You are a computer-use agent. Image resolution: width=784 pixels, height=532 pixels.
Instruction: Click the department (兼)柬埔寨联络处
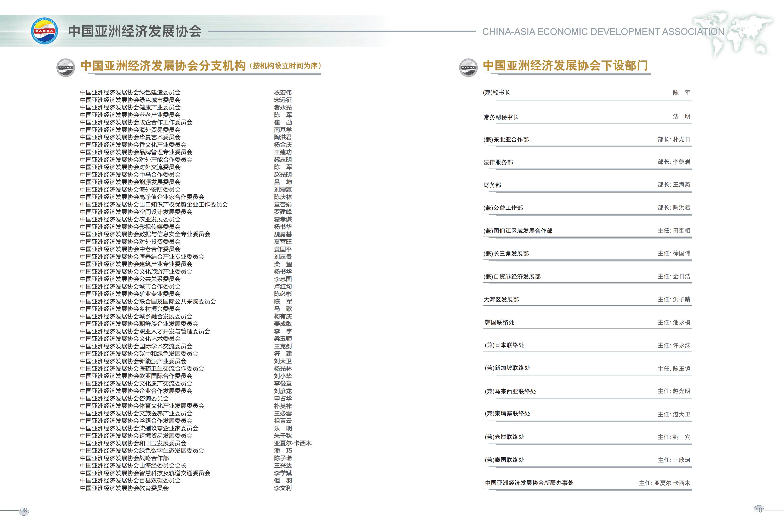tap(507, 413)
